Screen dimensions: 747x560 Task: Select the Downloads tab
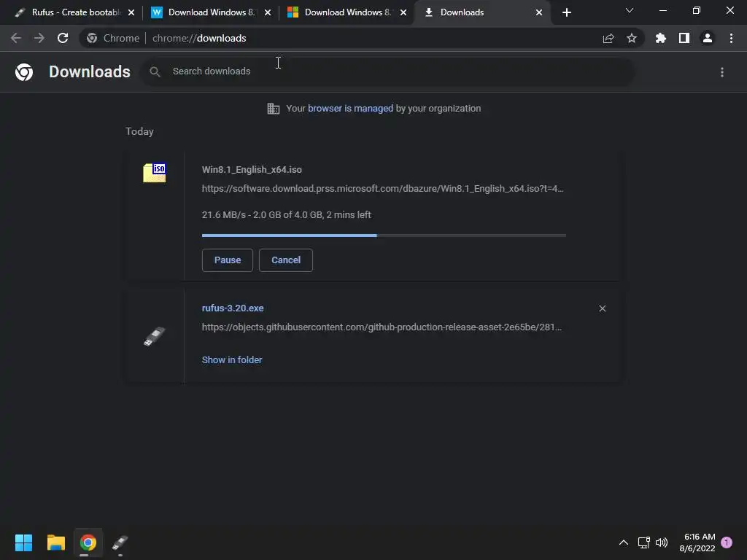click(x=483, y=12)
